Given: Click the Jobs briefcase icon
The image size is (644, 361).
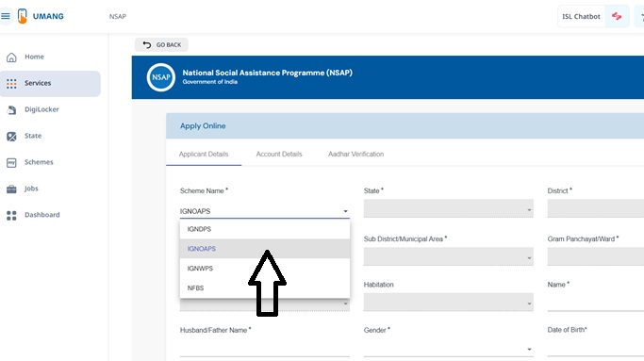Looking at the screenshot, I should click(11, 189).
